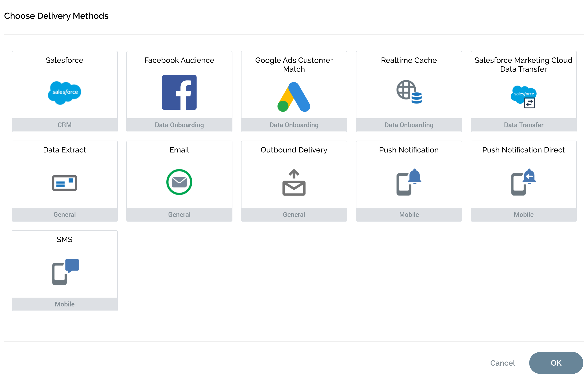
Task: Click the CRM label under Salesforce
Action: pos(65,125)
